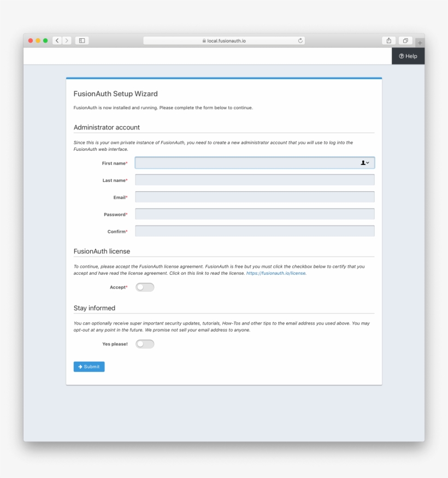The image size is (448, 478).
Task: Click the green fullscreen window button
Action: (45, 40)
